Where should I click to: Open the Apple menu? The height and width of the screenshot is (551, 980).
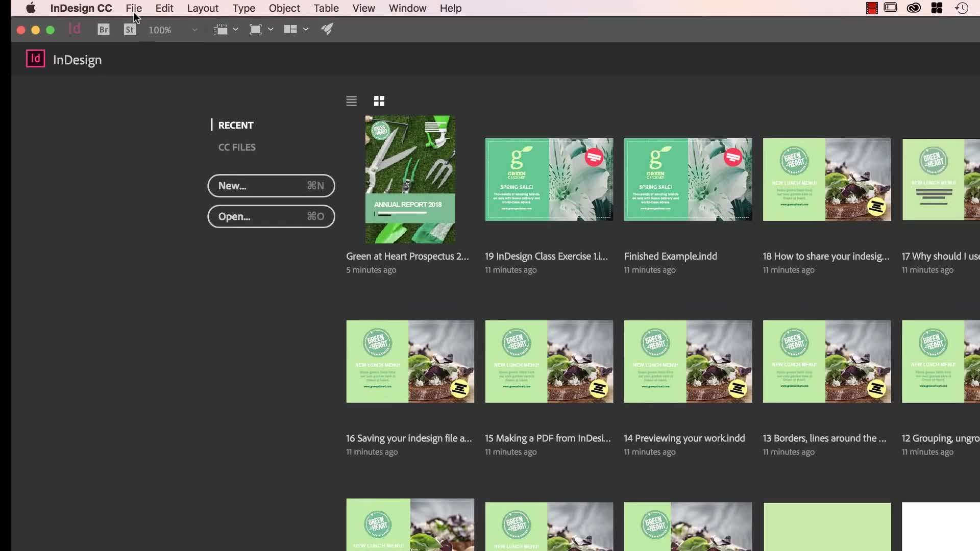pos(31,8)
